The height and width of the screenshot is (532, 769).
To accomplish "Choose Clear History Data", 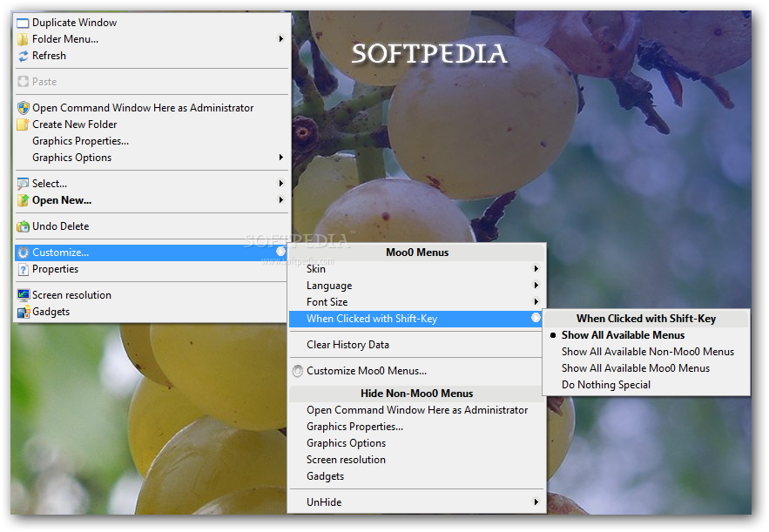I will pos(417,345).
